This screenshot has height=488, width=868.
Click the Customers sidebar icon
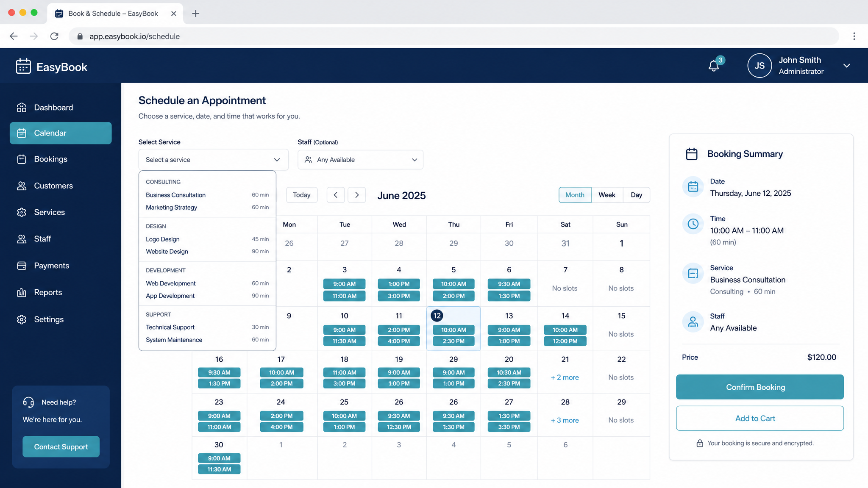point(22,186)
